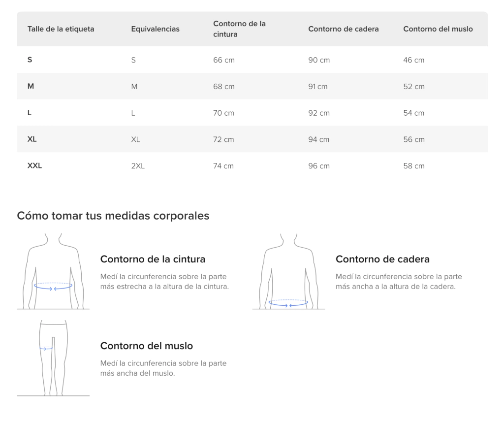The image size is (504, 421).
Task: Click the thigh measurement illustration
Action: pos(53,358)
